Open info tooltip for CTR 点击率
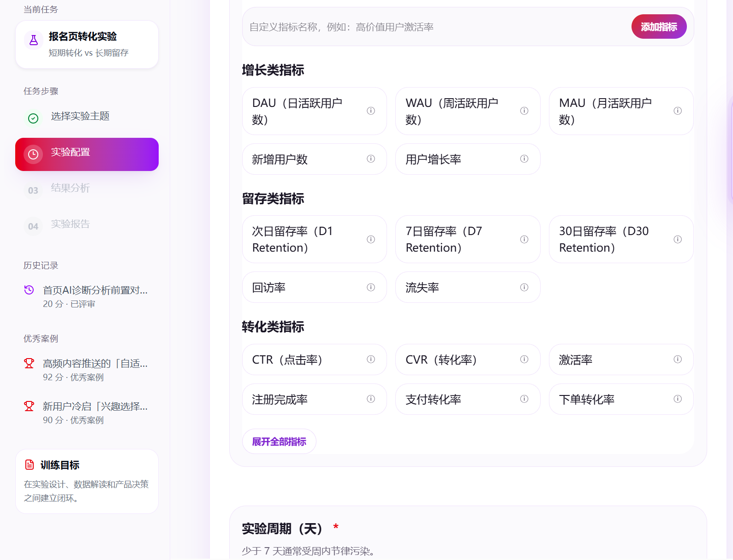 pos(371,359)
